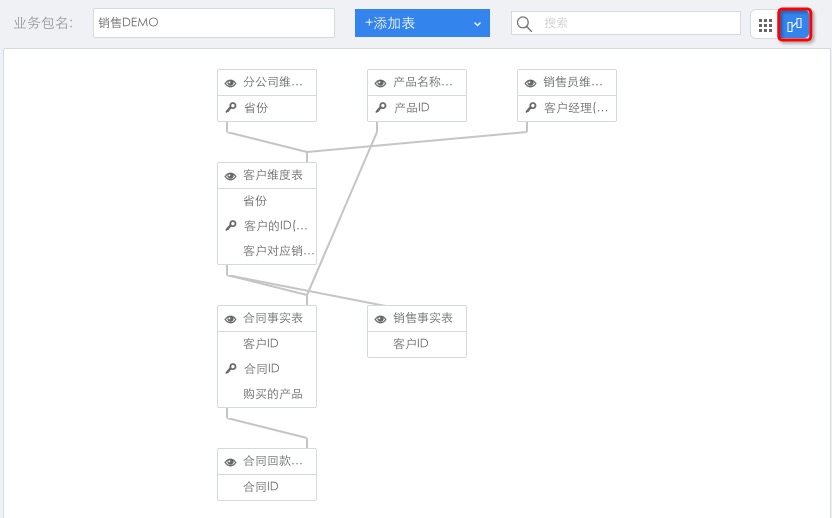Open the +添加表 dropdown arrow
This screenshot has width=832, height=518.
tap(478, 24)
